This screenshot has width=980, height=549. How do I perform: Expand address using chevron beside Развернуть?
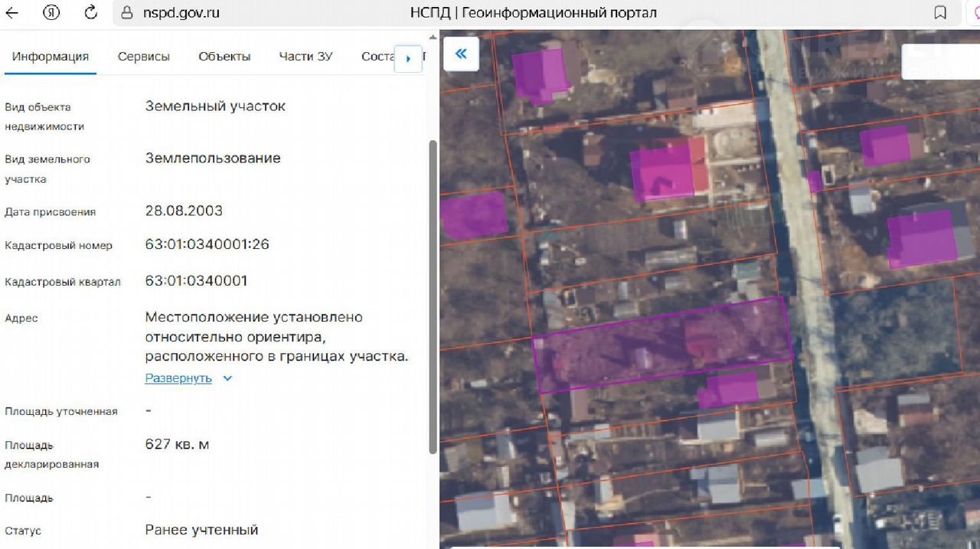[x=227, y=378]
